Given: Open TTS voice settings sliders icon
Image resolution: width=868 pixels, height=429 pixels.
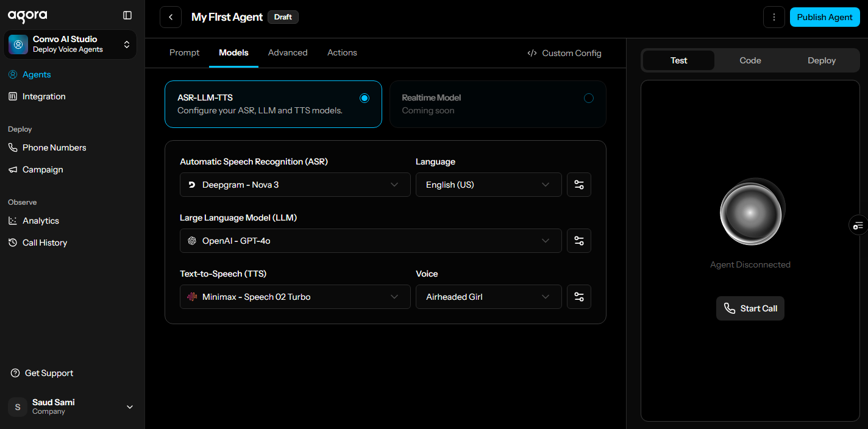Looking at the screenshot, I should tap(578, 297).
